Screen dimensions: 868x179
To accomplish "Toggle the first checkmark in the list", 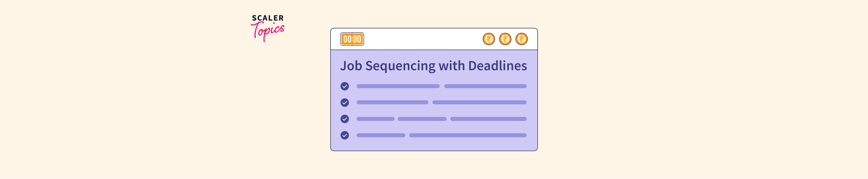I will pos(345,86).
